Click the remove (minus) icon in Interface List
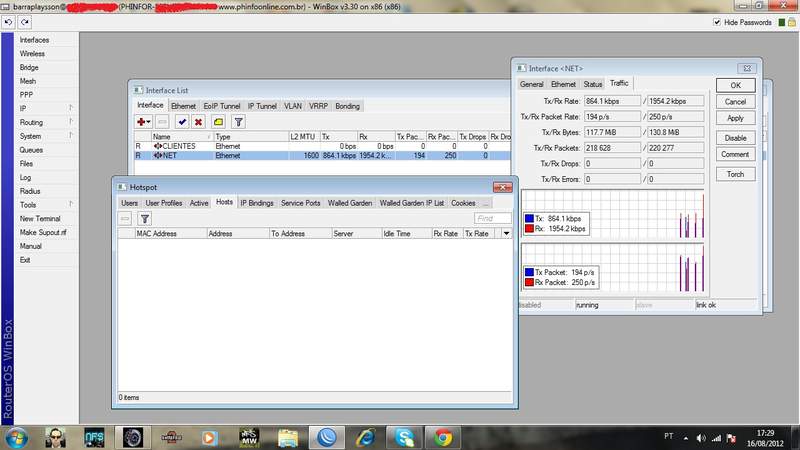800x450 pixels. (162, 122)
